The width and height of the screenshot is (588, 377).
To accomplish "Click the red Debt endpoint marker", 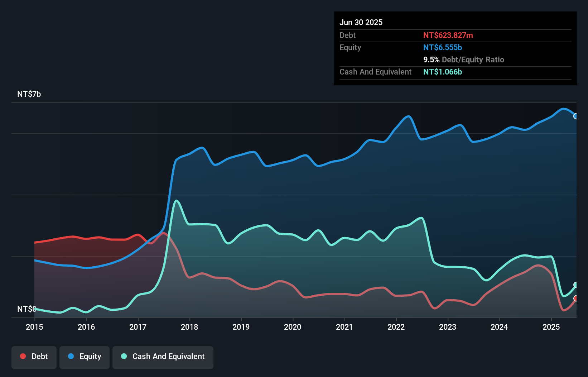I will [x=576, y=299].
